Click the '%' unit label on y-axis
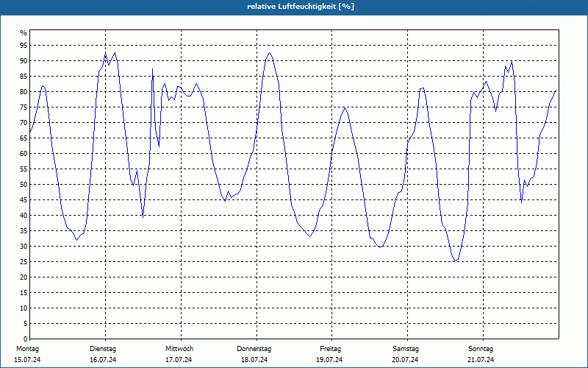This screenshot has width=588, height=368. click(x=24, y=33)
